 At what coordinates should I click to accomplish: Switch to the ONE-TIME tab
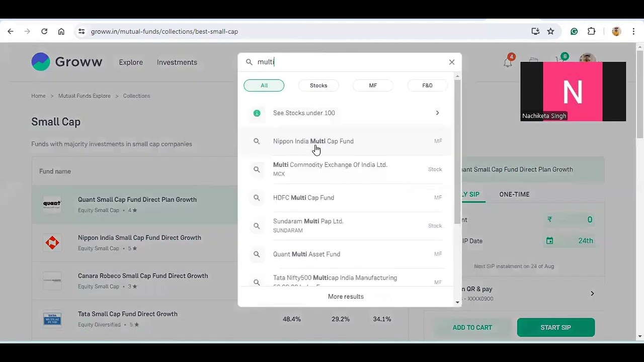[514, 194]
